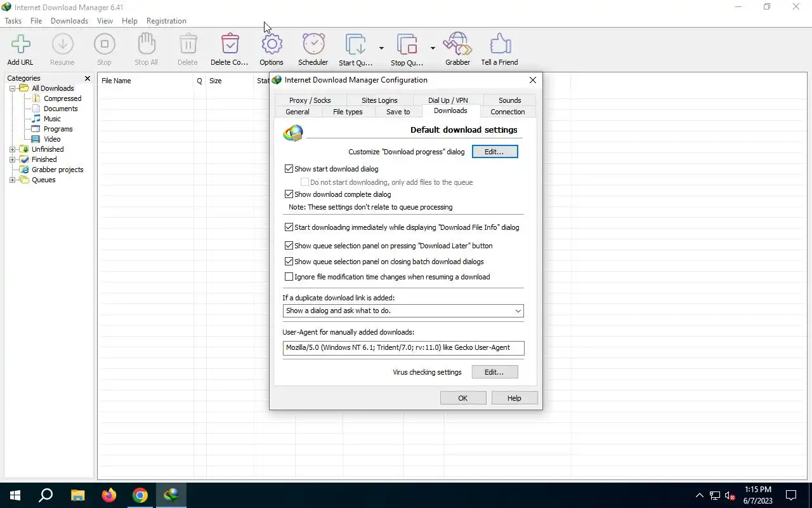Expand the Unfinished tree node
Viewport: 812px width, 508px height.
12,149
